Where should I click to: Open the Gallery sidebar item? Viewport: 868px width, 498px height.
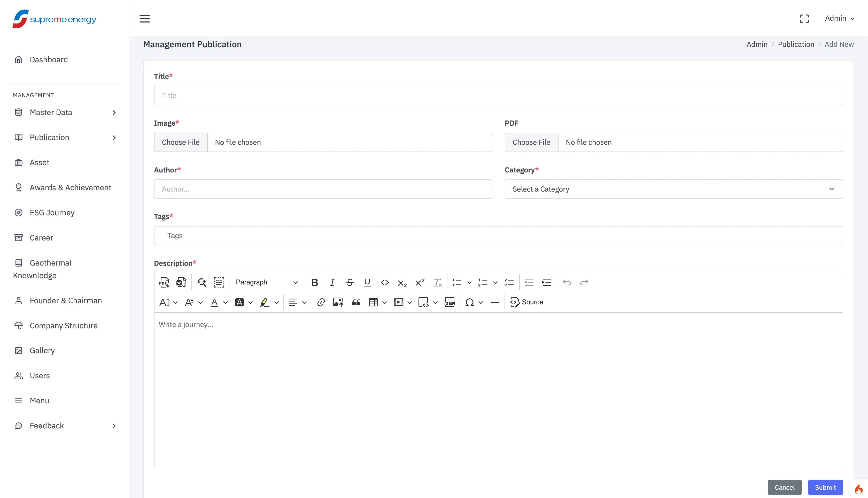[x=42, y=350]
